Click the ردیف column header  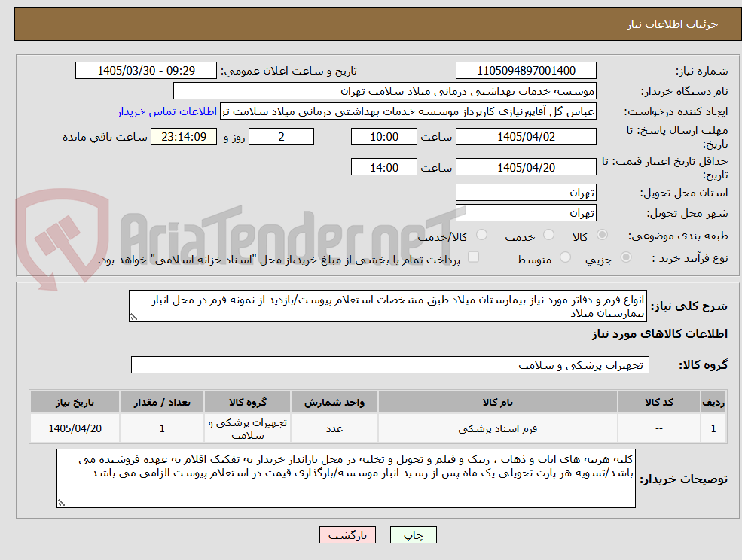[713, 403]
